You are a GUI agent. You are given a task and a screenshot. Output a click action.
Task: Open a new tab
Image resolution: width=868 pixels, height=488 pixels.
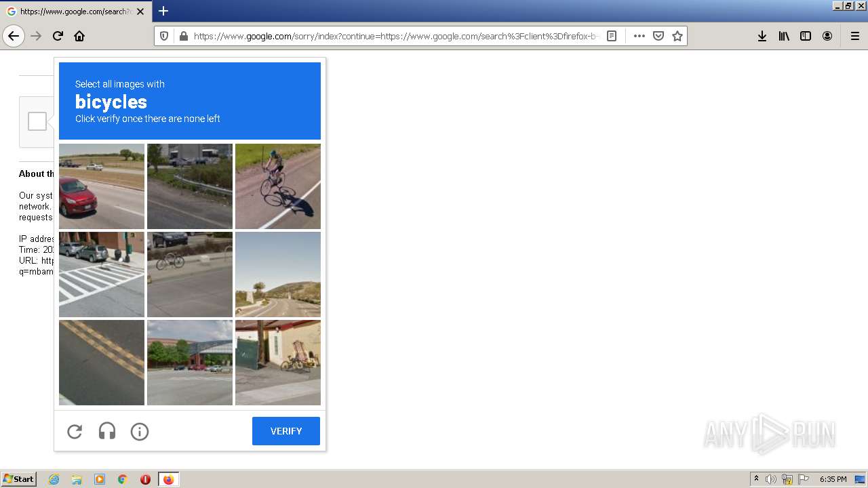[x=163, y=11]
